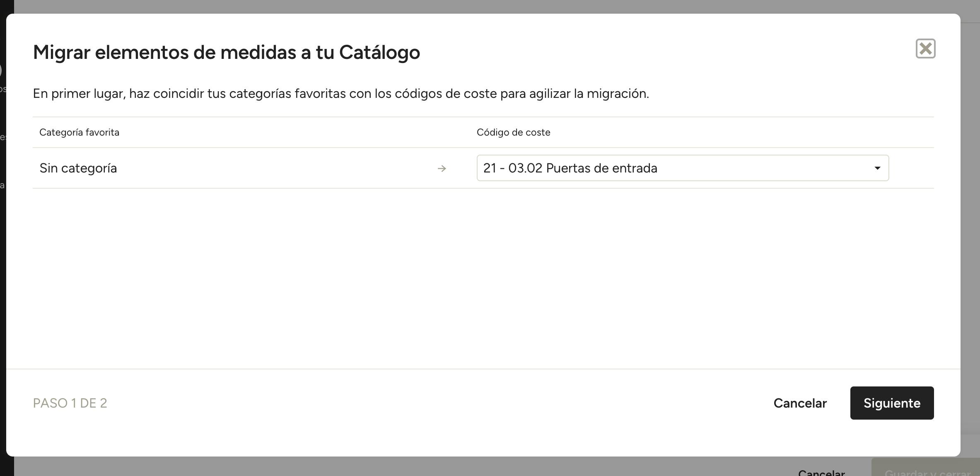
Task: Click the circular avatar in the dark sidebar
Action: [x=1, y=70]
